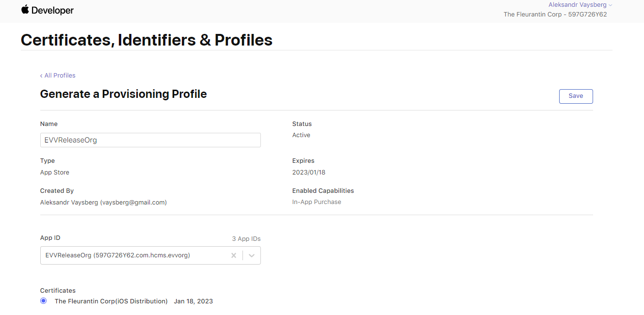
Task: Clear the selected App ID with X icon
Action: coord(234,255)
